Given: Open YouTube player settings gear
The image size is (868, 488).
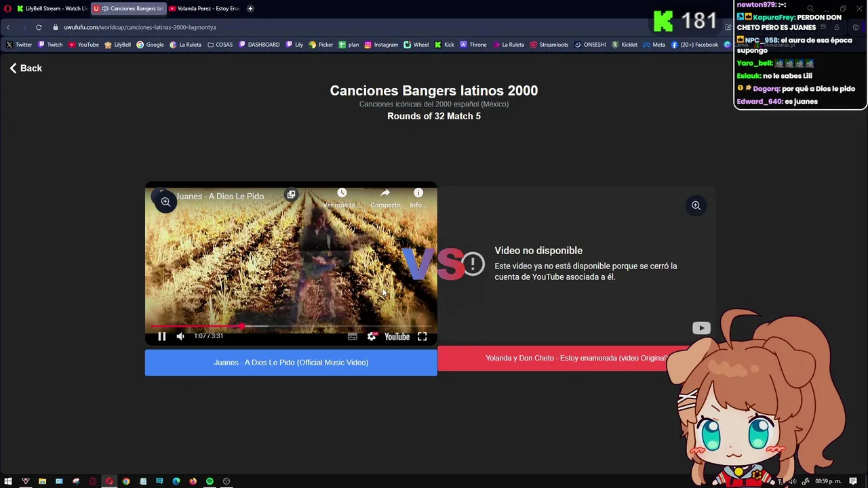Looking at the screenshot, I should (x=372, y=336).
